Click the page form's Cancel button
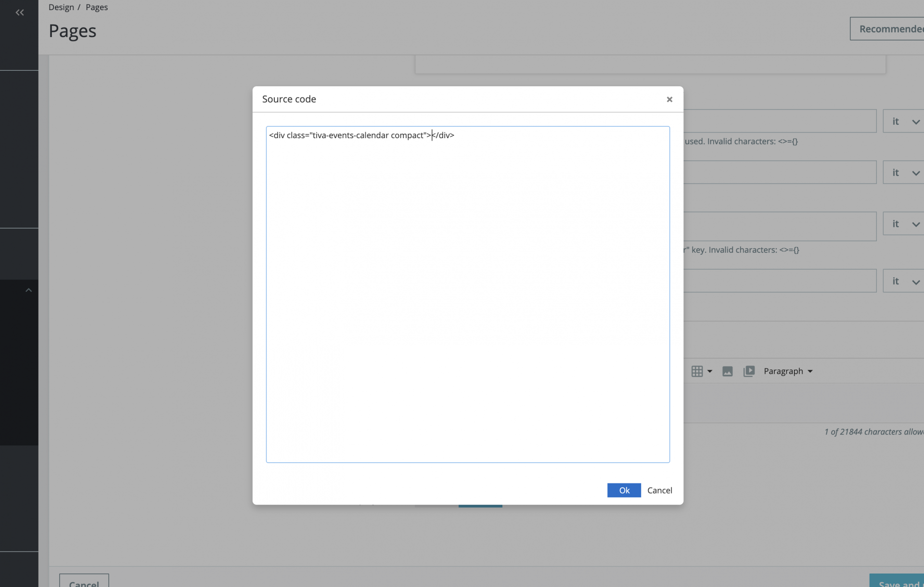This screenshot has height=587, width=924. [x=84, y=582]
